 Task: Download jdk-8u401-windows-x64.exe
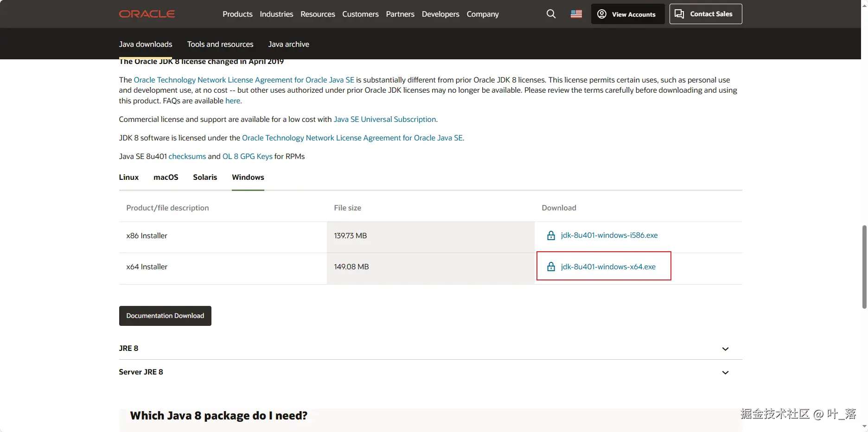[x=608, y=267]
